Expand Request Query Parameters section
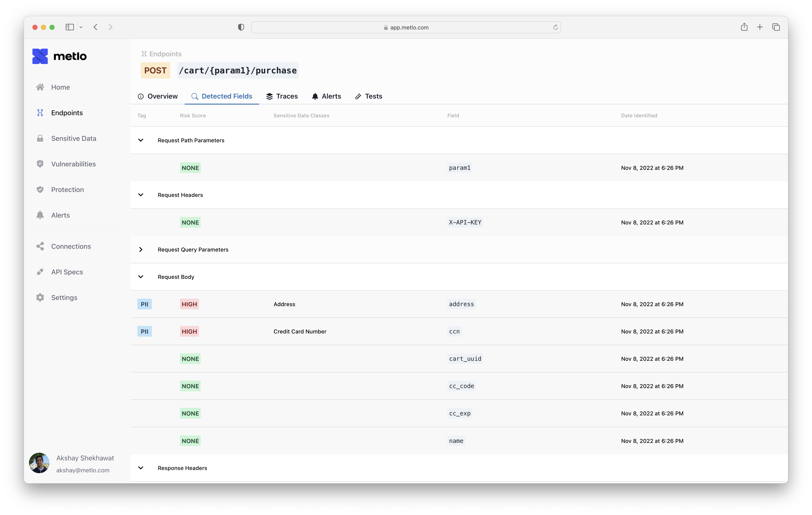The width and height of the screenshot is (812, 515). (141, 250)
